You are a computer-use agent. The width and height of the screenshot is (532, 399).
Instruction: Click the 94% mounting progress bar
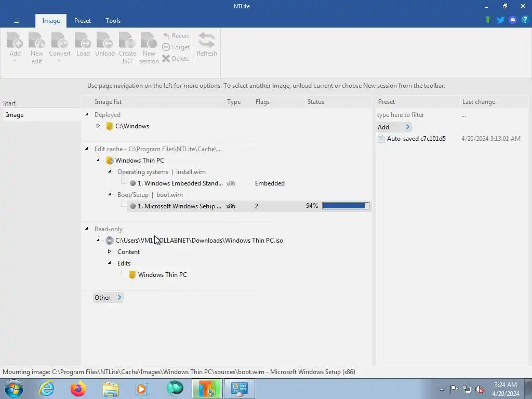(x=345, y=206)
